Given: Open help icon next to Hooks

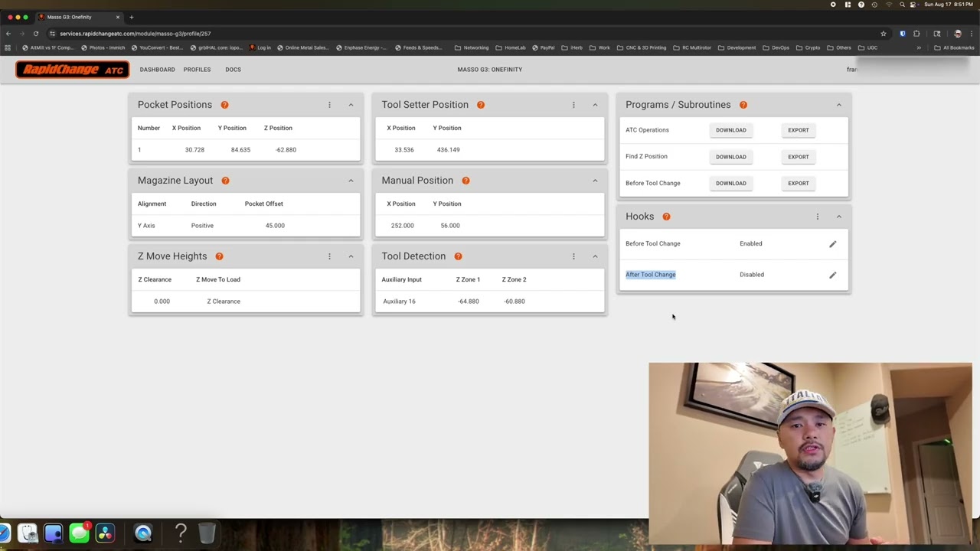Looking at the screenshot, I should (666, 217).
